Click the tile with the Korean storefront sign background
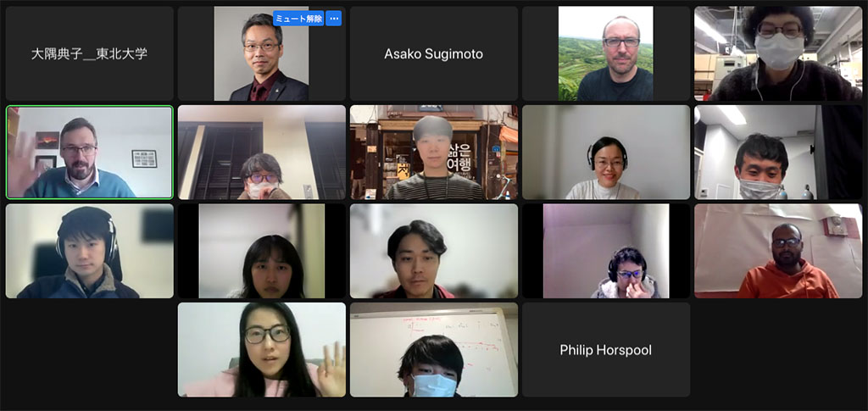 point(433,153)
